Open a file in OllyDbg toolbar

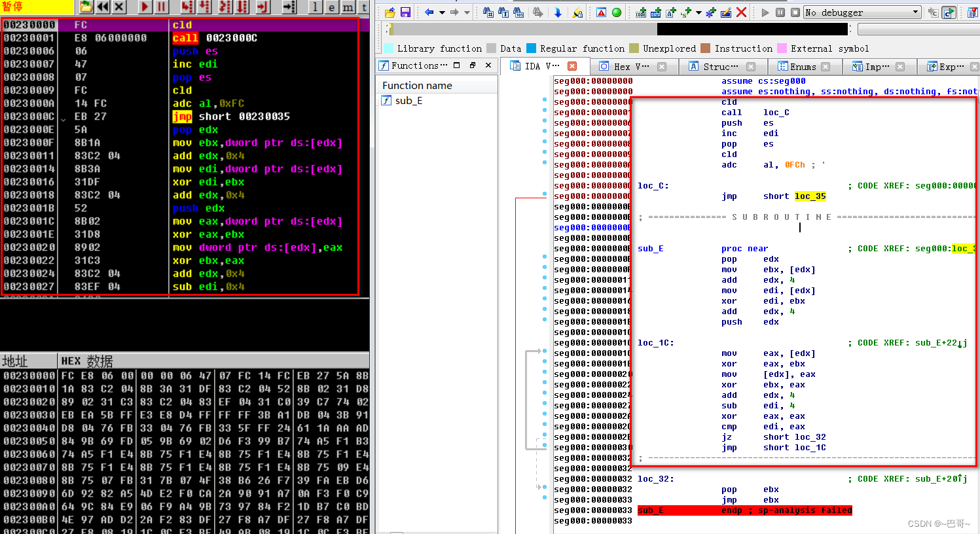coord(86,7)
